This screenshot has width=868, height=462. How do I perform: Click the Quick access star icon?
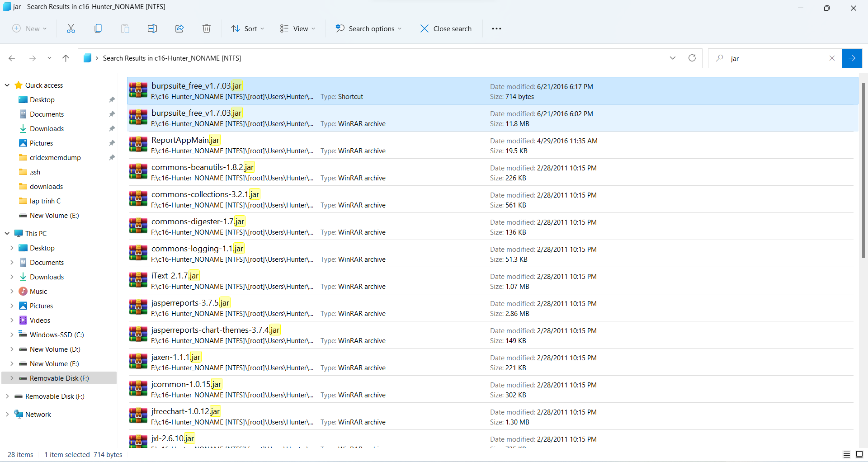(19, 85)
